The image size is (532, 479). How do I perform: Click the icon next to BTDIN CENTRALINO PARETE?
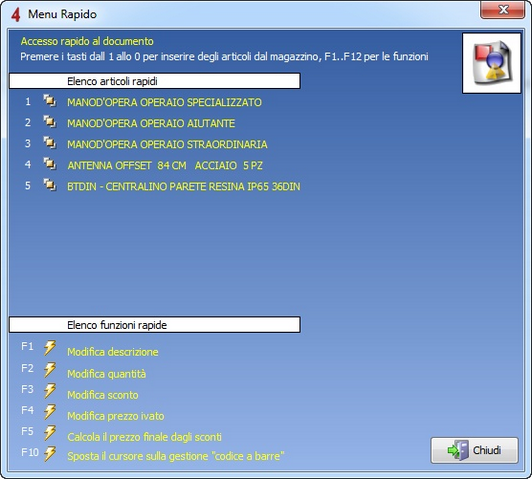pyautogui.click(x=50, y=185)
